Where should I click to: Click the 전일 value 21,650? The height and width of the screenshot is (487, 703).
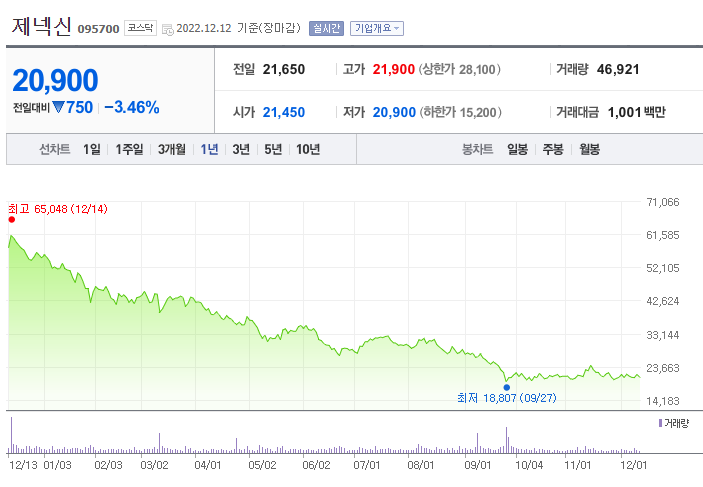click(284, 70)
